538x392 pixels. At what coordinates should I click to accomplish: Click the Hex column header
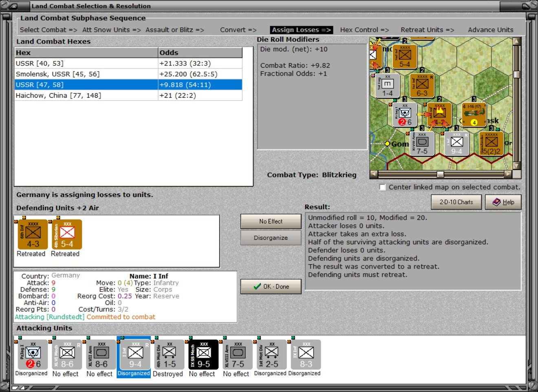tap(86, 53)
